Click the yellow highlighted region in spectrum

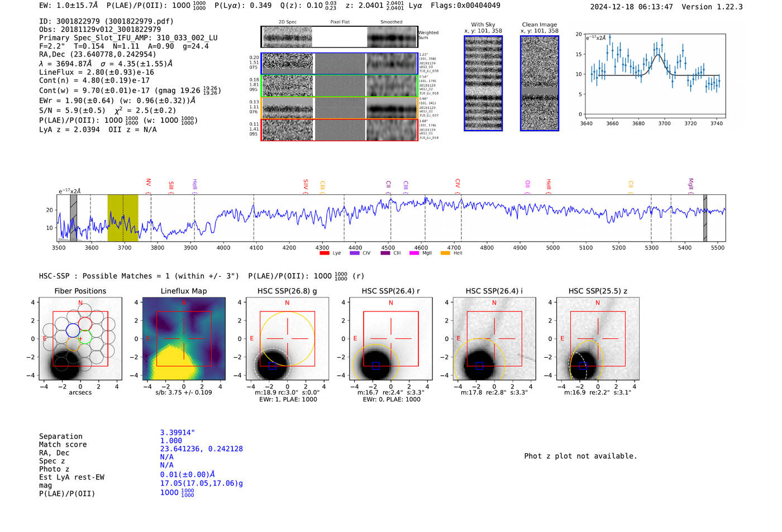pyautogui.click(x=123, y=218)
